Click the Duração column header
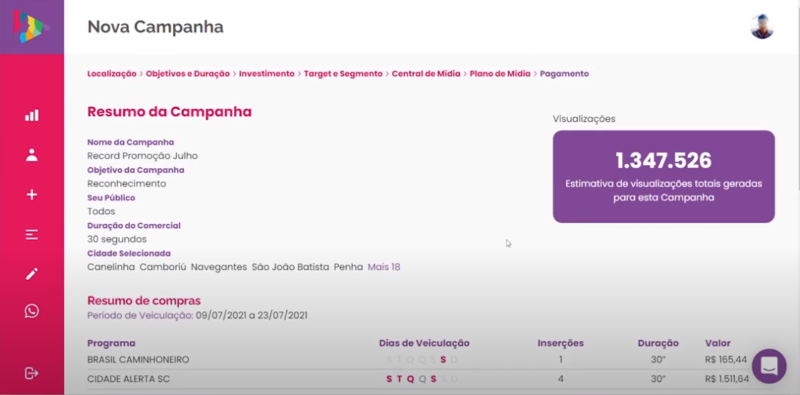Viewport: 800px width, 395px height. point(658,343)
